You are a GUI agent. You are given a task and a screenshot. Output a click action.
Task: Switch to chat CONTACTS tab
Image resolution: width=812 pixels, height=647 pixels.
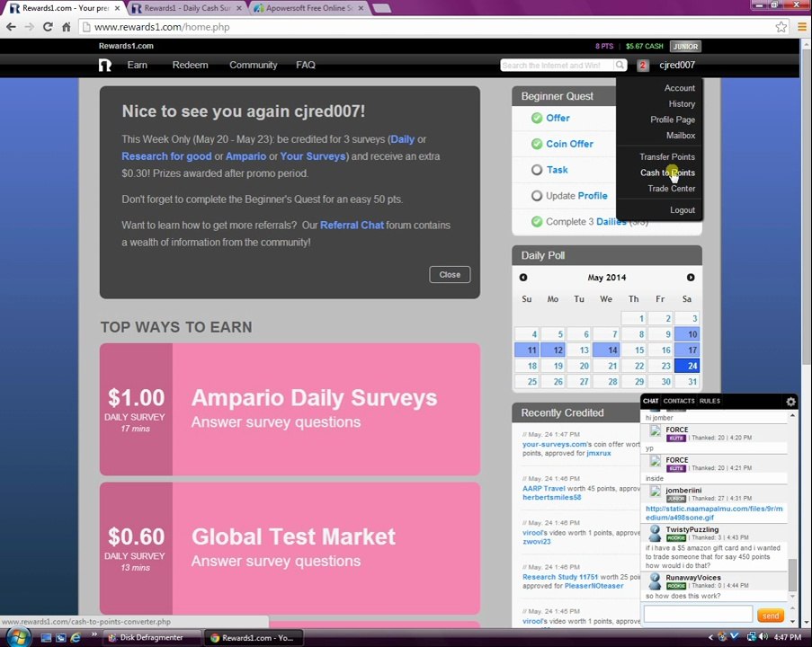pyautogui.click(x=679, y=401)
